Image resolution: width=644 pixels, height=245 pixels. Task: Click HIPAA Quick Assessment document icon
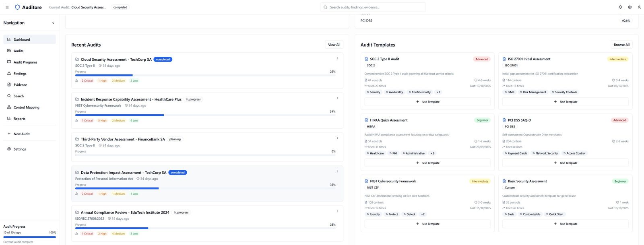[366, 120]
